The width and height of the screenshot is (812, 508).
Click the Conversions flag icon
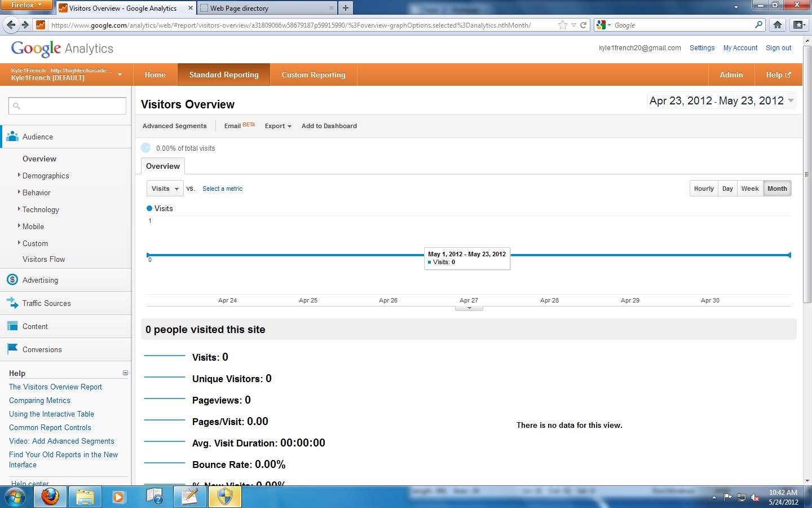pyautogui.click(x=12, y=349)
